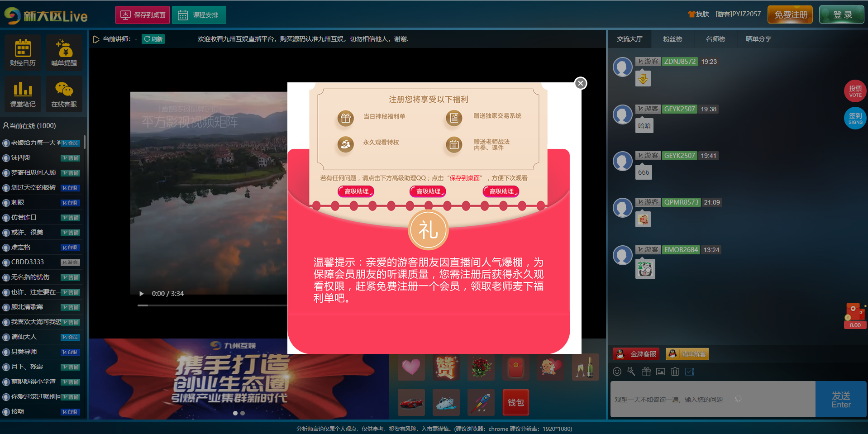Open the 财经日历 calendar icon

[x=23, y=52]
